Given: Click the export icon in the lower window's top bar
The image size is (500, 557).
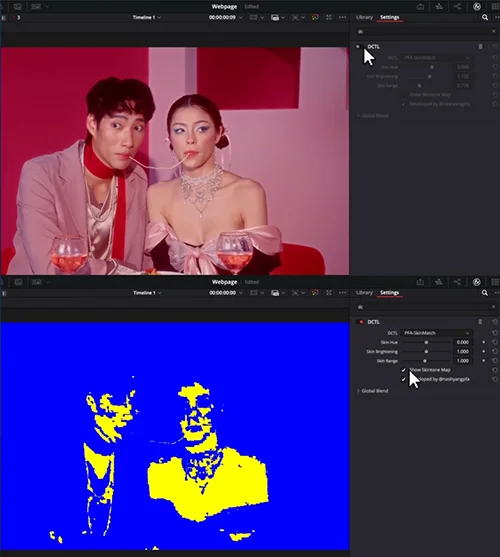Looking at the screenshot, I should (x=420, y=282).
